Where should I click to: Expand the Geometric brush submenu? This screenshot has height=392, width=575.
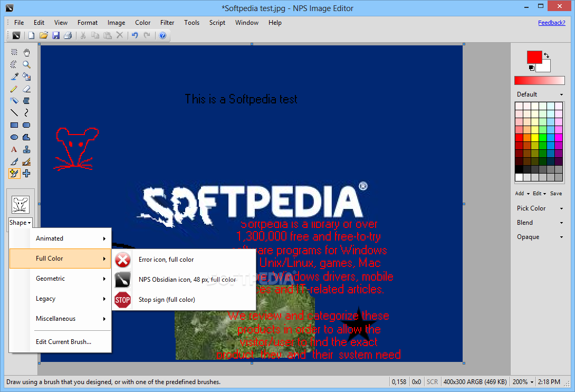(61, 279)
